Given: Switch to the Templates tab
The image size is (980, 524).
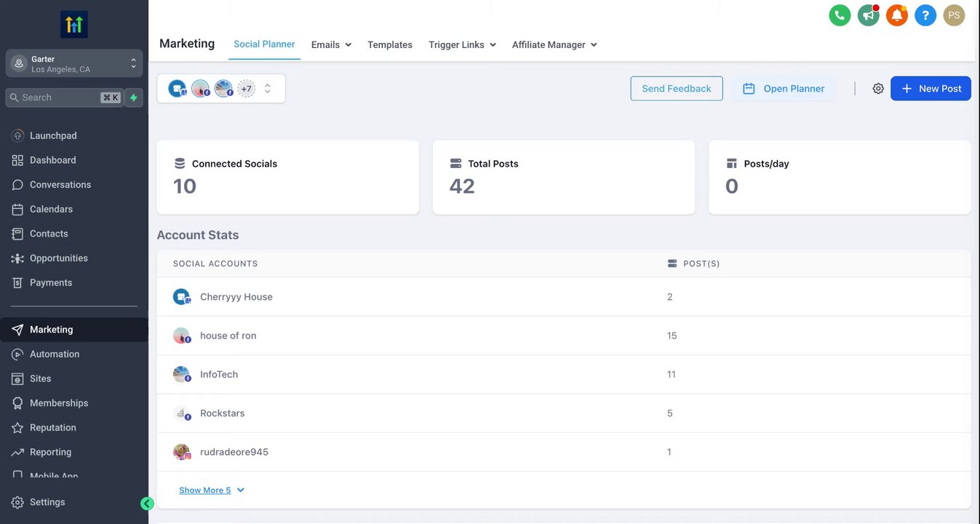Looking at the screenshot, I should coord(390,45).
